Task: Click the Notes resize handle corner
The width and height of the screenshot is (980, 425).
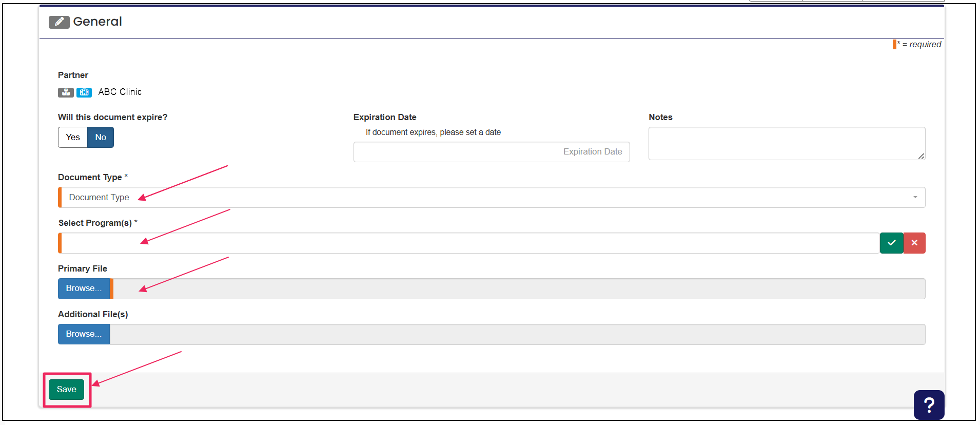Action: tap(922, 156)
